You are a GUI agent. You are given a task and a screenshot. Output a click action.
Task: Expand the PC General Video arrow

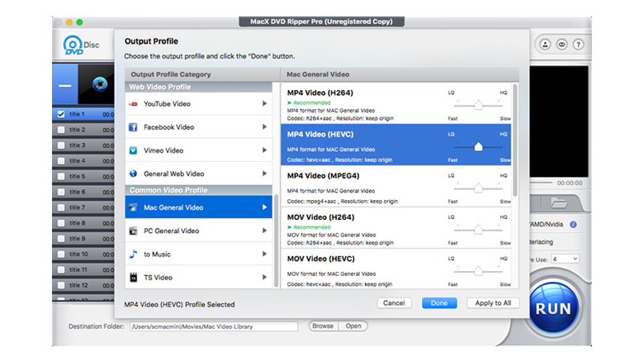tap(264, 231)
